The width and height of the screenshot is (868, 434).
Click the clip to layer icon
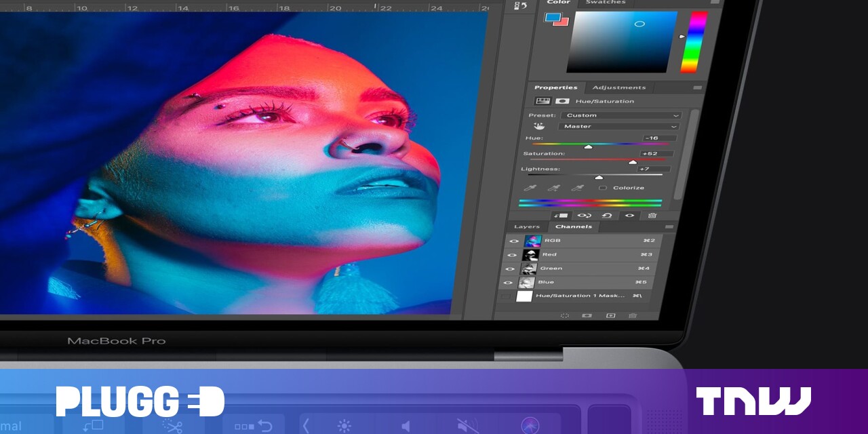(x=560, y=216)
